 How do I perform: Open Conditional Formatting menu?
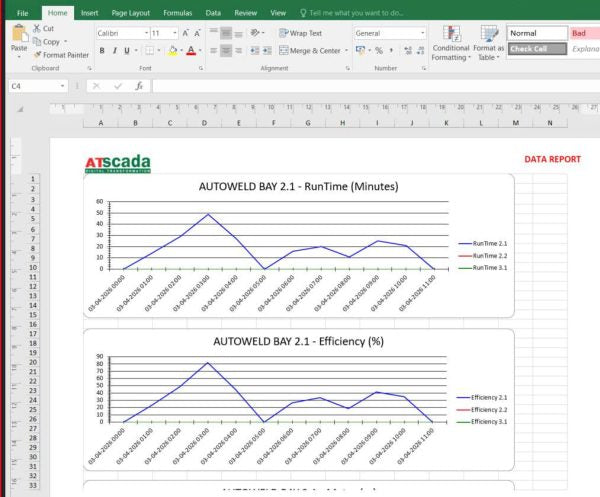[451, 43]
